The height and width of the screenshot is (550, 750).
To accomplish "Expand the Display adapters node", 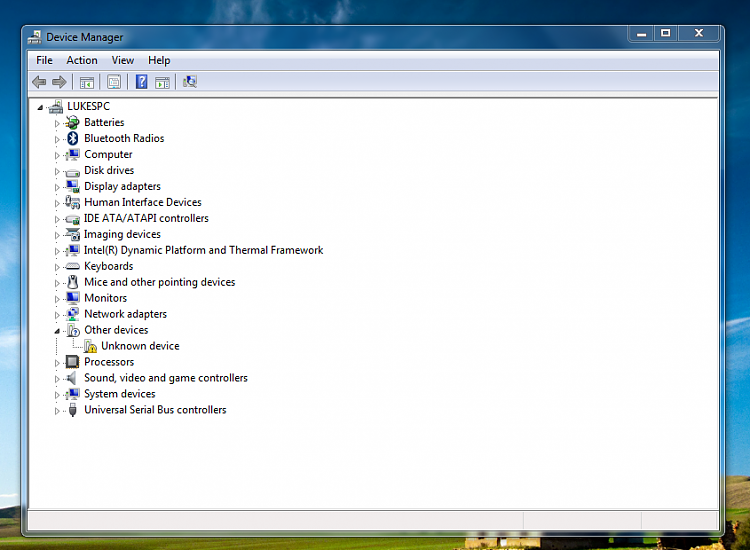I will tap(57, 187).
